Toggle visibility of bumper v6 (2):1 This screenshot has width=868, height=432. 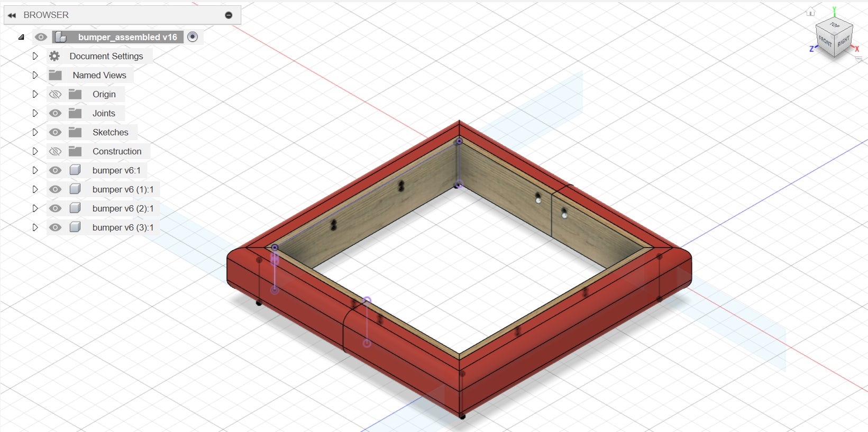click(55, 208)
